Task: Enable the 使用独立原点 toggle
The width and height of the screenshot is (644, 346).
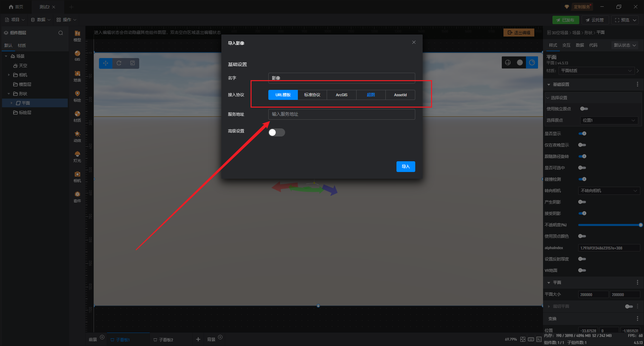Action: (x=584, y=109)
